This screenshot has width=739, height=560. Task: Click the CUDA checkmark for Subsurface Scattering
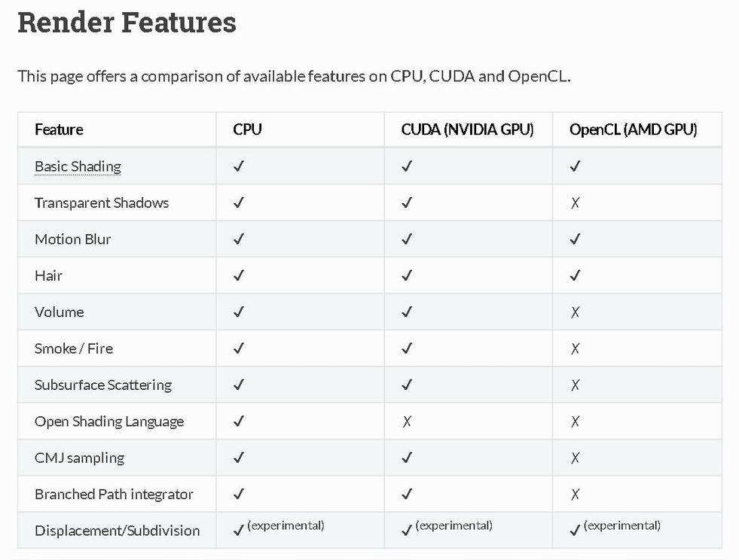click(x=407, y=385)
